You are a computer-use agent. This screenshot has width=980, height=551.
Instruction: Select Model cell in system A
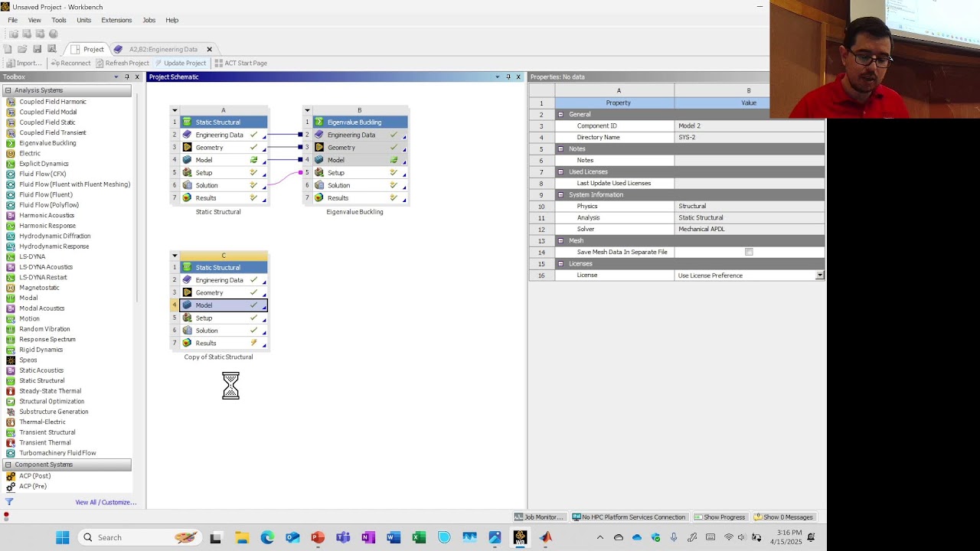224,160
